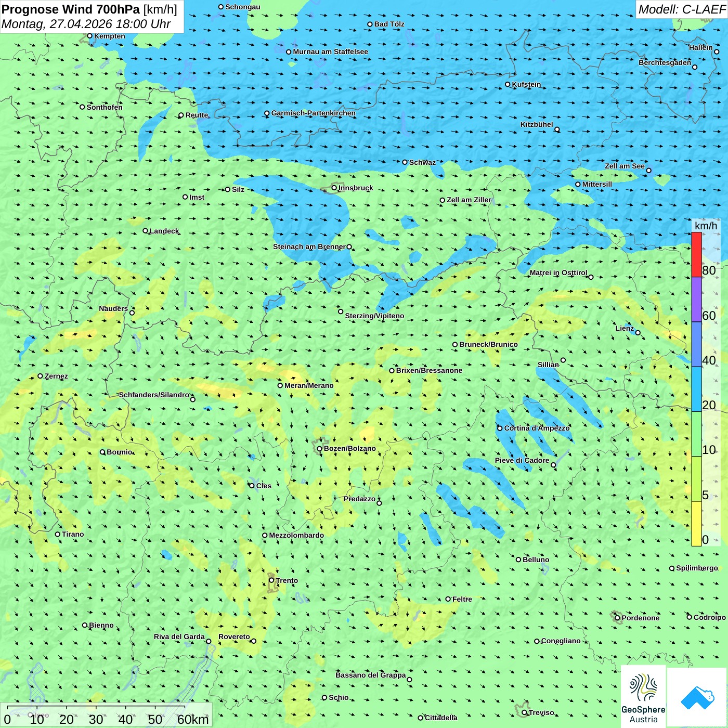Click the Trento city label

(x=287, y=580)
